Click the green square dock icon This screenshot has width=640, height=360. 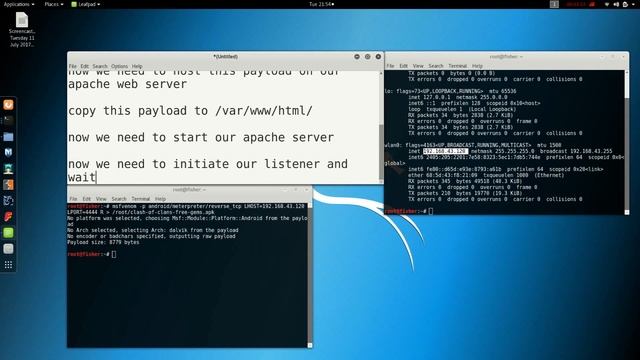[8, 233]
